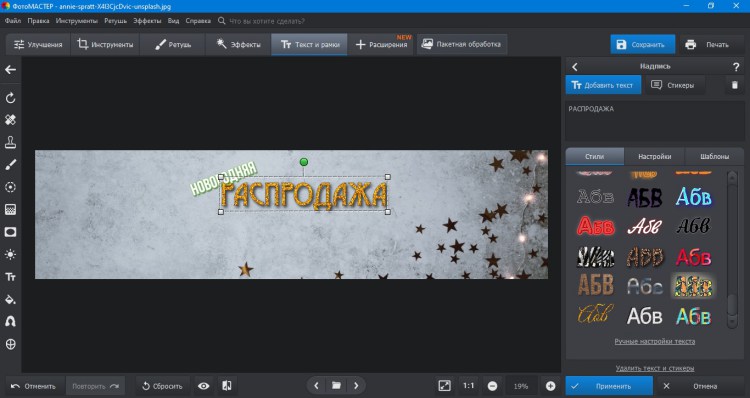
Task: Set zoom to 1:1
Action: [x=469, y=386]
